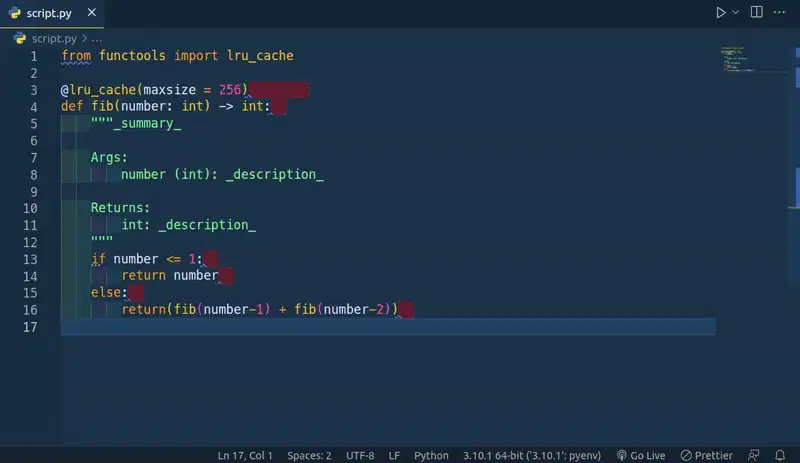Image resolution: width=800 pixels, height=463 pixels.
Task: Open notifications bell
Action: [780, 455]
